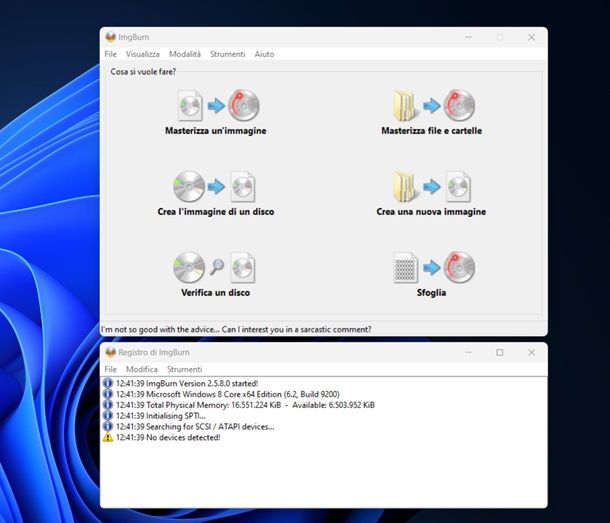Select log line 'ImgBurn Version 2.5.8.0 started!'

pyautogui.click(x=187, y=384)
